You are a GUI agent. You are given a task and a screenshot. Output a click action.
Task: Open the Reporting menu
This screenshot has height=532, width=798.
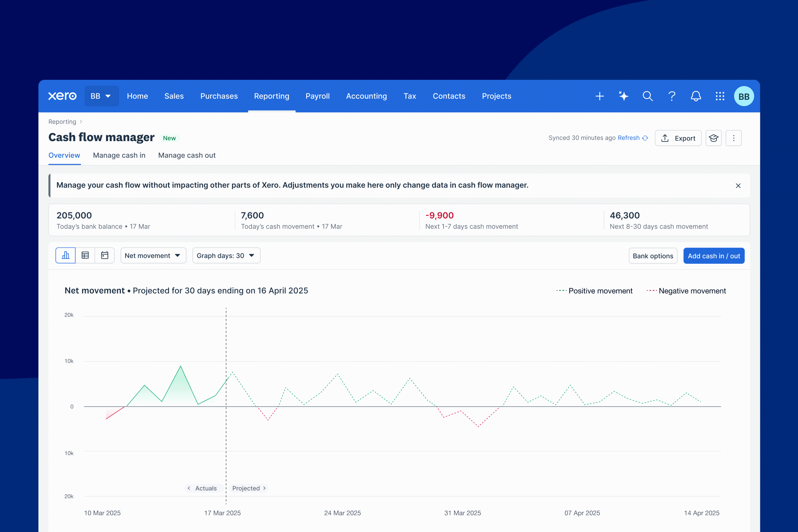[x=272, y=96]
